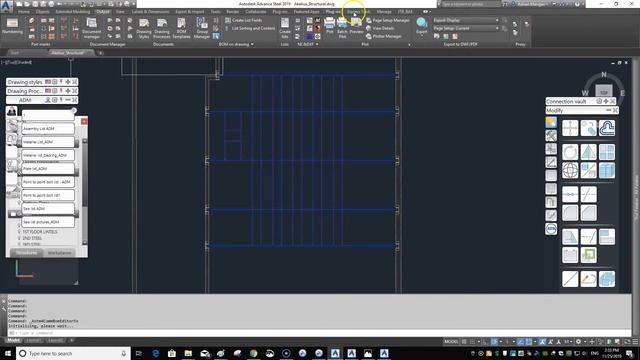Start Batch Plot
640x360 pixels.
tap(342, 28)
